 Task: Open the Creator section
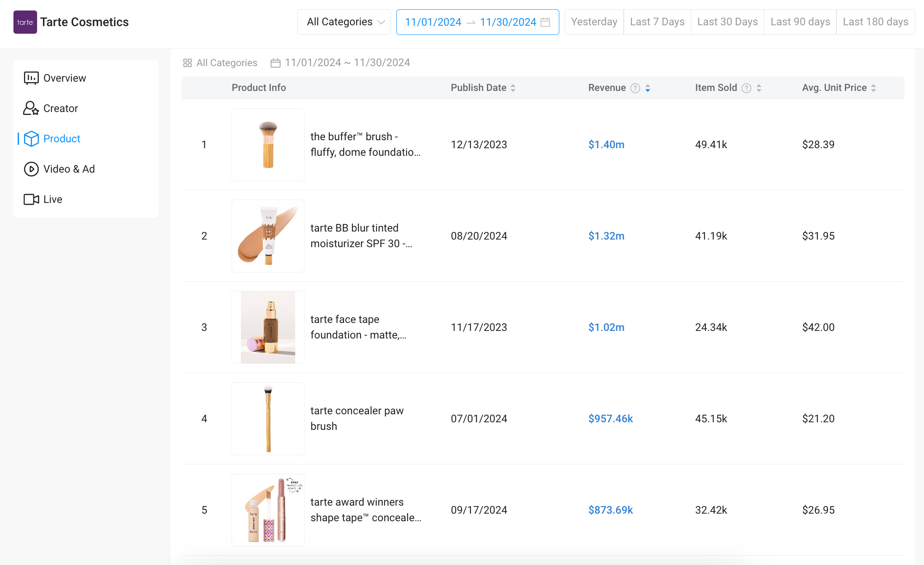[x=61, y=108]
